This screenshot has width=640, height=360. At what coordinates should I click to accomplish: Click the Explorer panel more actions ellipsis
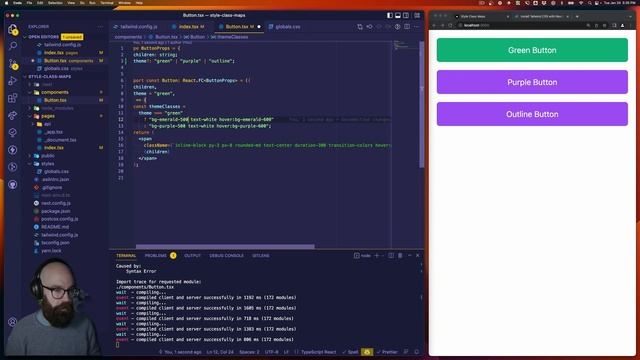tap(100, 27)
